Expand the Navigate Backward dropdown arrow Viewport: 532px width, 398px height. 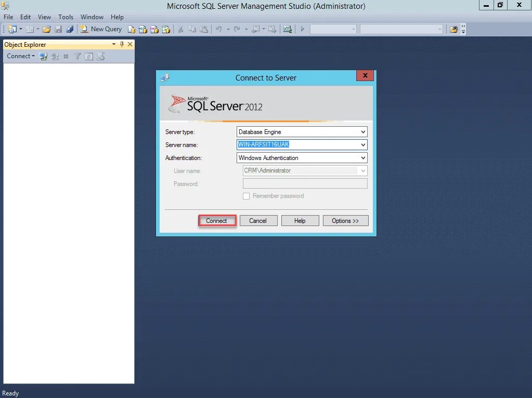click(264, 29)
